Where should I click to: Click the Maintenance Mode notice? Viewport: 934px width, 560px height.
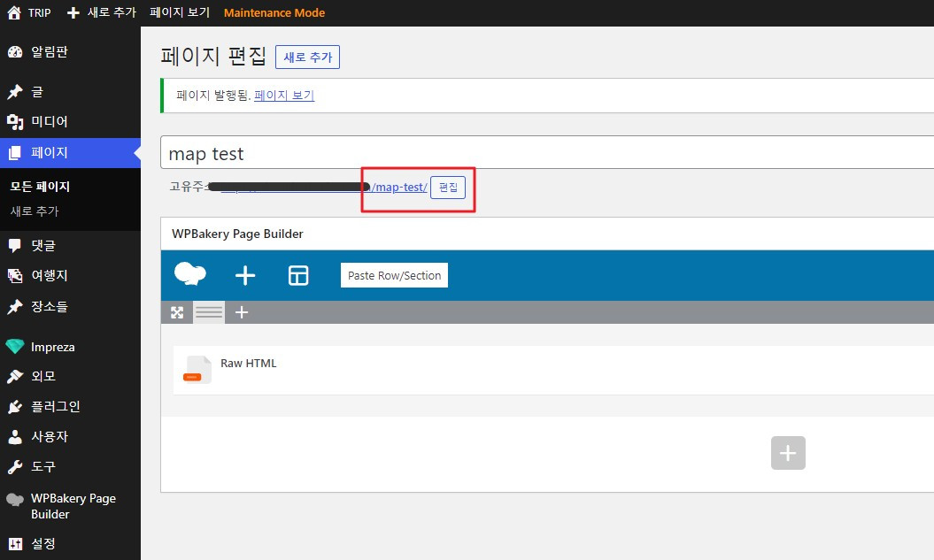[x=274, y=12]
